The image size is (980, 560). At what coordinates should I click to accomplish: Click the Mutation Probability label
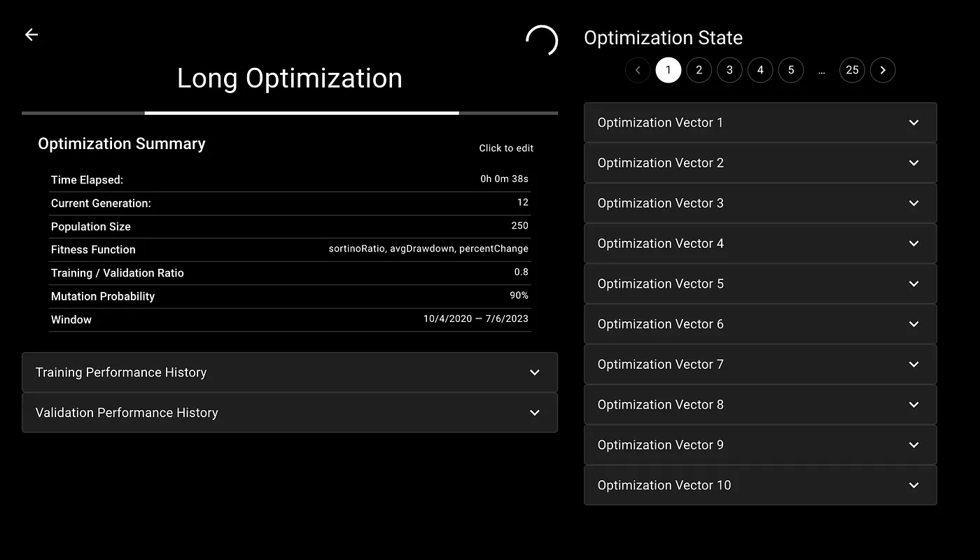[103, 296]
